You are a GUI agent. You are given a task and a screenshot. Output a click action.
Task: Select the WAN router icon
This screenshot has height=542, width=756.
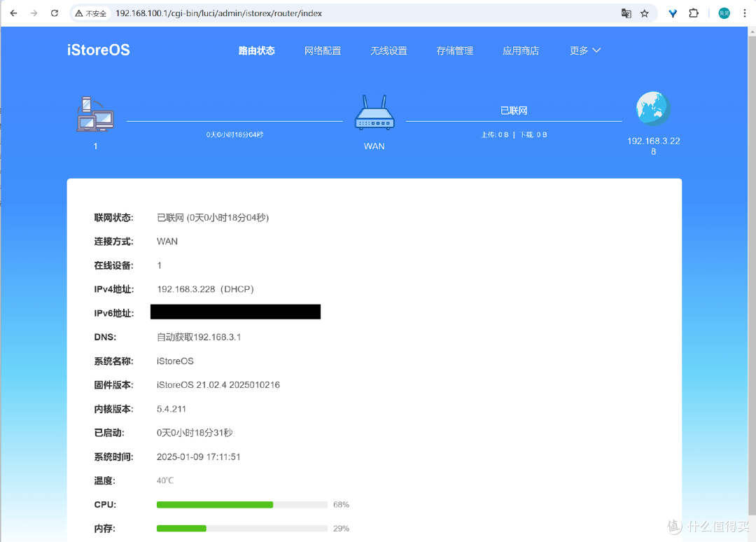(x=374, y=112)
